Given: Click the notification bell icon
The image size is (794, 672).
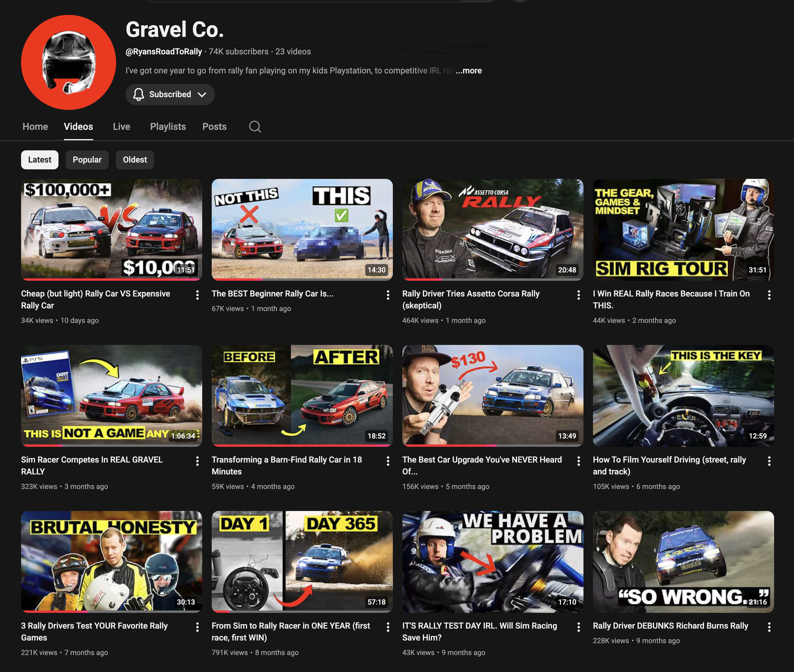Looking at the screenshot, I should [x=138, y=94].
